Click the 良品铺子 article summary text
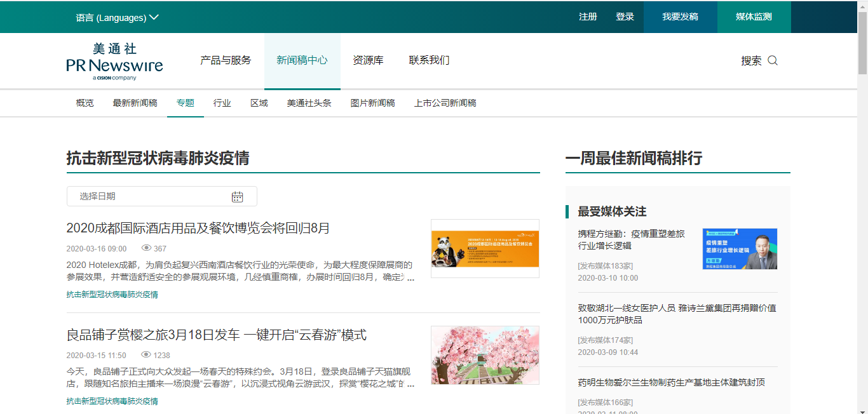 click(x=241, y=378)
